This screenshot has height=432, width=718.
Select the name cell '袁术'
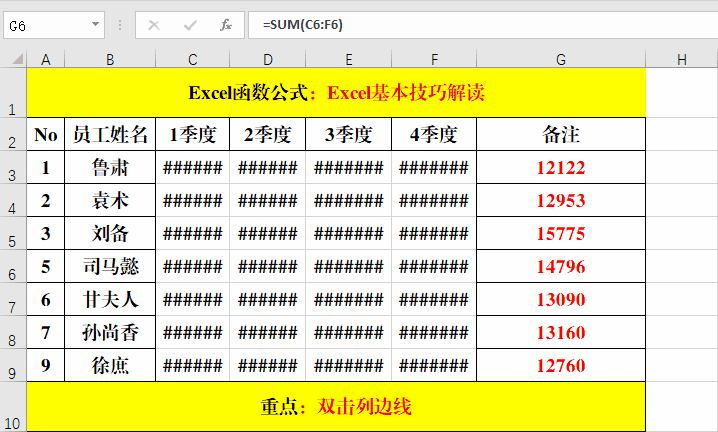coord(110,200)
